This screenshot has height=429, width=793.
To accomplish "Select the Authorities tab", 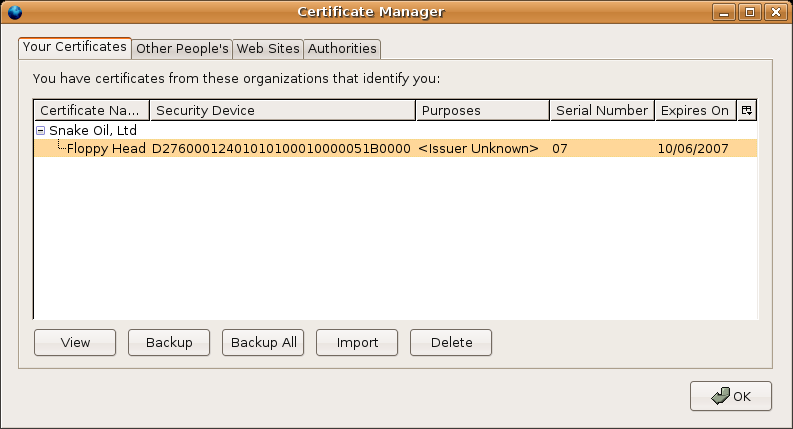I will tap(342, 48).
